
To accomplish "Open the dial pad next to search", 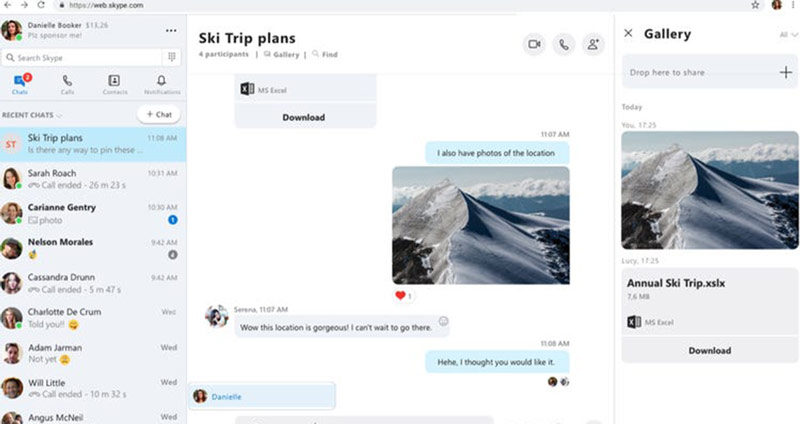I will (172, 57).
